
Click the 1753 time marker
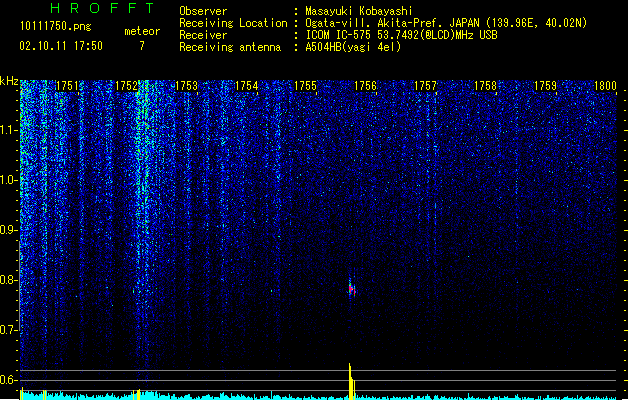point(187,86)
